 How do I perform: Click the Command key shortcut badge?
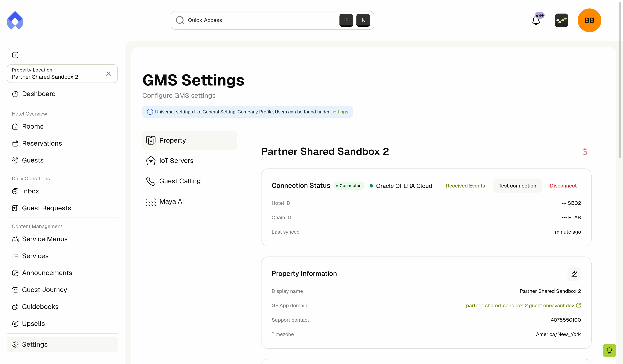[x=346, y=20]
